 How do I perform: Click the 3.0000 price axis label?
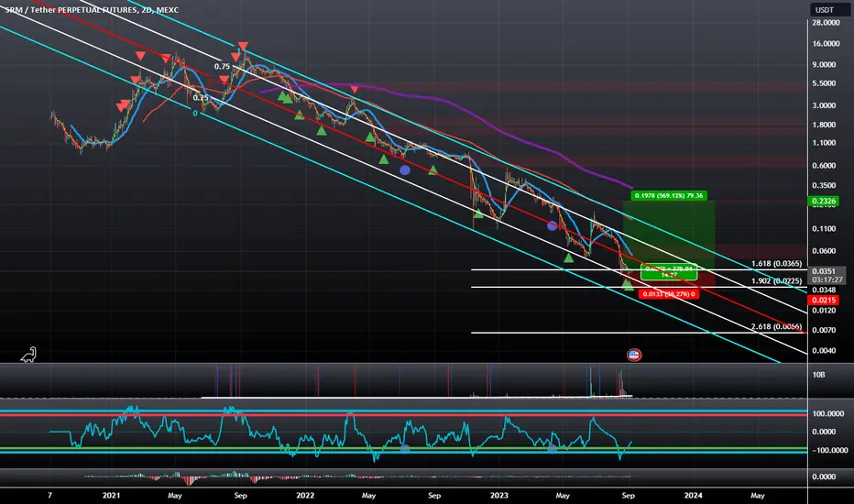824,105
